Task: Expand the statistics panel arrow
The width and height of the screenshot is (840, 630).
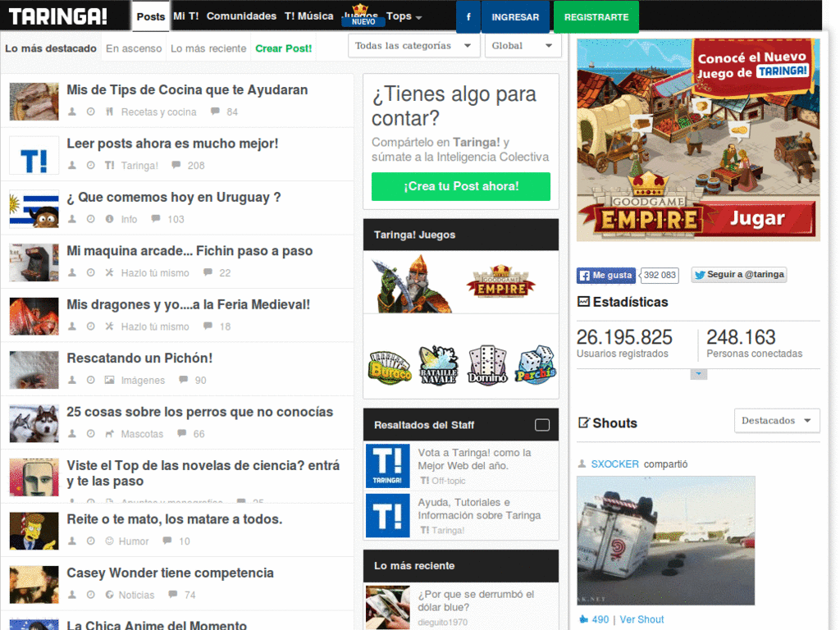Action: coord(699,374)
